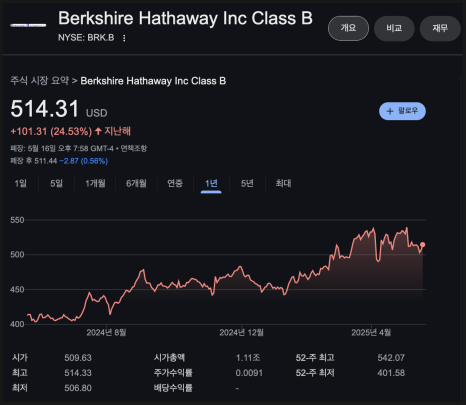Switch to the 재무 financials tab

440,28
